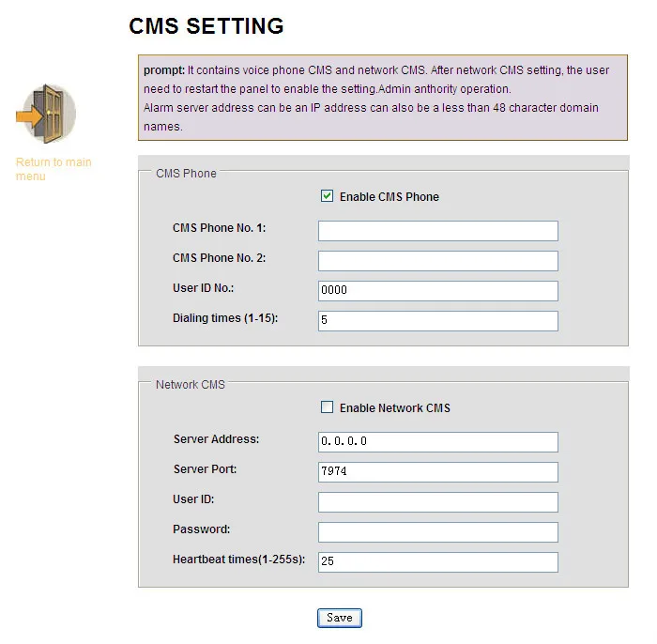Focus the empty Network CMS User ID field
Image resolution: width=657 pixels, height=644 pixels.
[x=438, y=502]
